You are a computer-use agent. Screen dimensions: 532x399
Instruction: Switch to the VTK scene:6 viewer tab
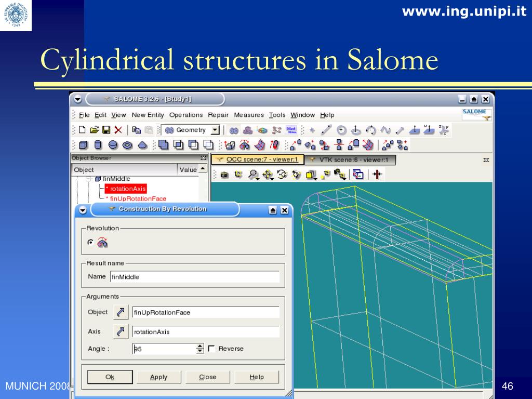[350, 159]
